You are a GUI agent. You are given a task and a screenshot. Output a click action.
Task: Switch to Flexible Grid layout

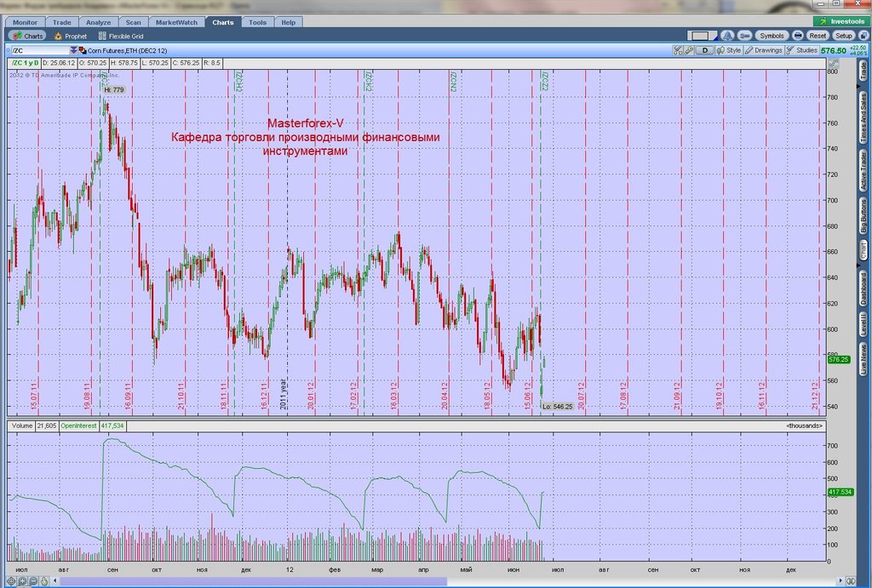click(121, 36)
